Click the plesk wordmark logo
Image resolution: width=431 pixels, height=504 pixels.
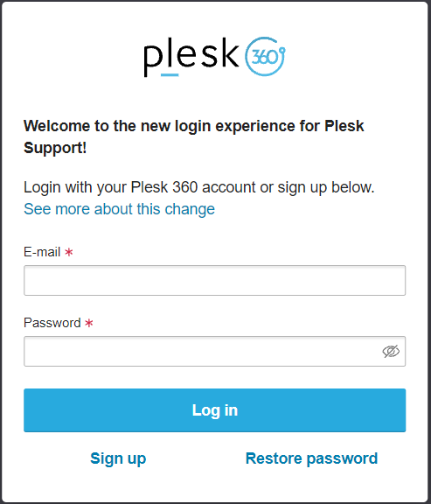point(191,57)
